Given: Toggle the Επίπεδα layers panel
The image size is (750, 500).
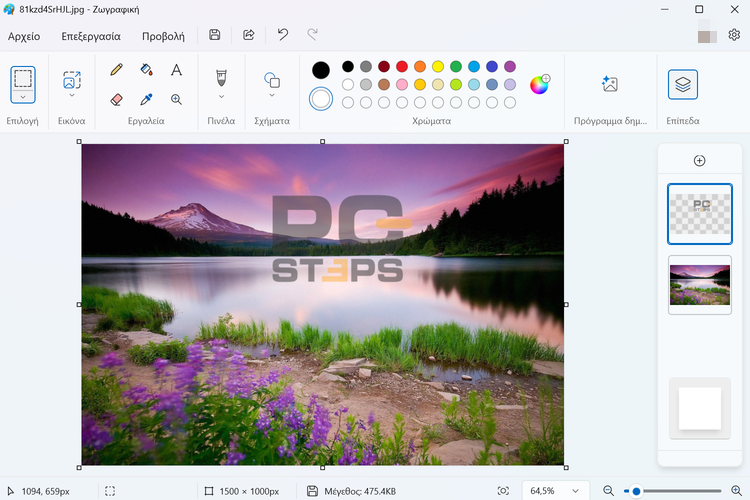Looking at the screenshot, I should [x=683, y=85].
